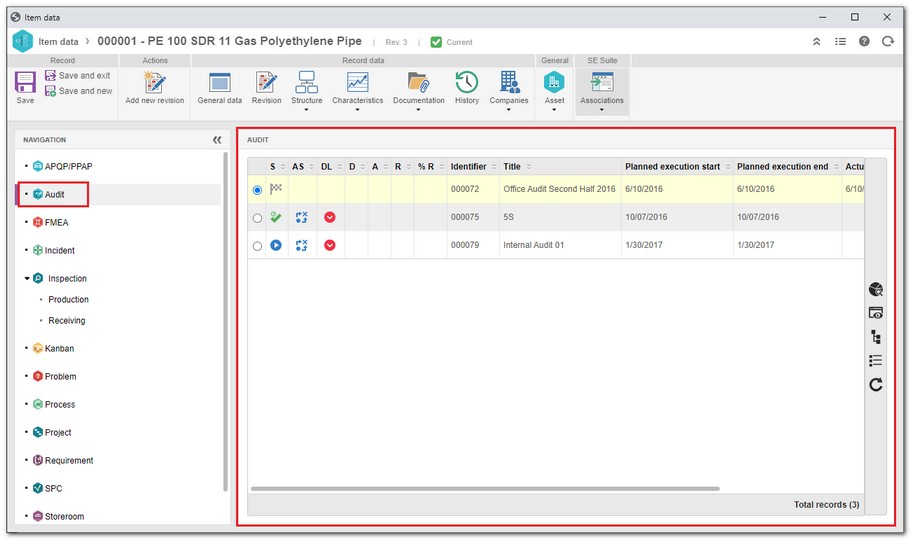Select Audit in navigation
This screenshot has height=540, width=911.
pos(49,194)
